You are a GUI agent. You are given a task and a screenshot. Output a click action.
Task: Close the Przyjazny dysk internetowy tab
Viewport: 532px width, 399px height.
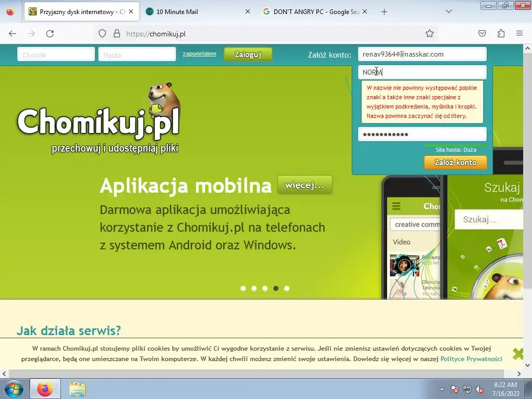[x=131, y=11]
